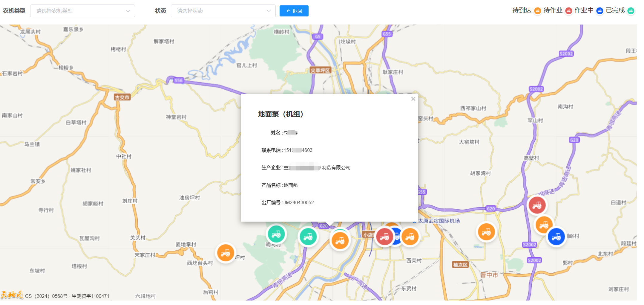This screenshot has width=644, height=305.
Task: Open the 农机类型 dropdown
Action: [82, 11]
